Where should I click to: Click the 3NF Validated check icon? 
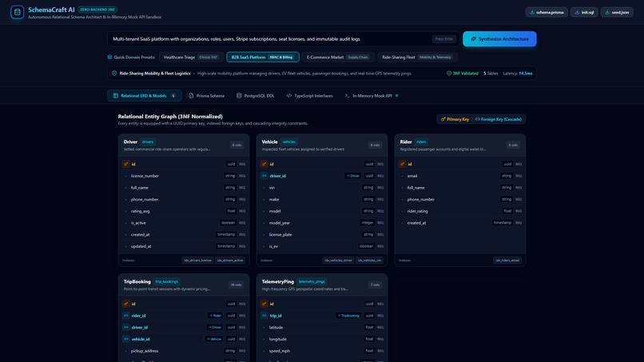click(449, 74)
